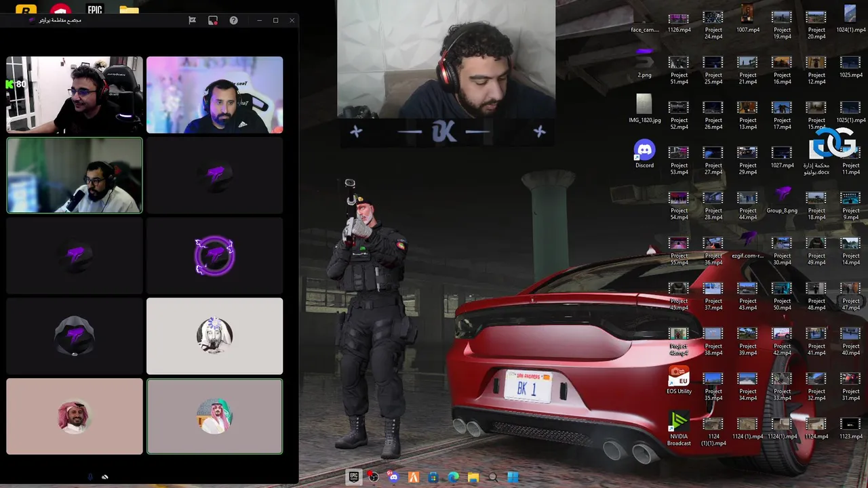Viewport: 868px width, 488px height.
Task: Click the flag icon in call window title bar
Action: (x=193, y=20)
